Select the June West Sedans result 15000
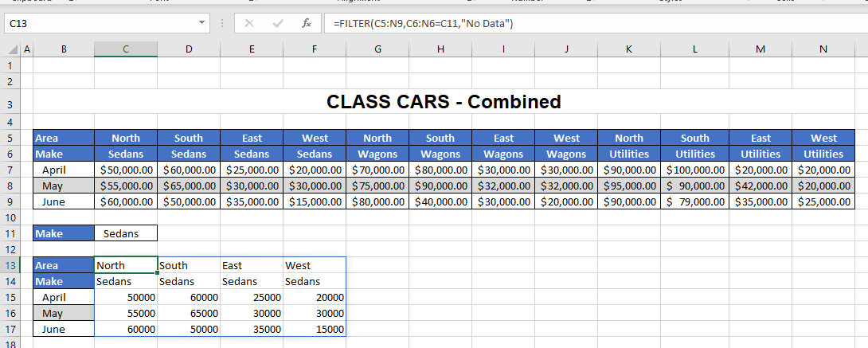 [315, 330]
